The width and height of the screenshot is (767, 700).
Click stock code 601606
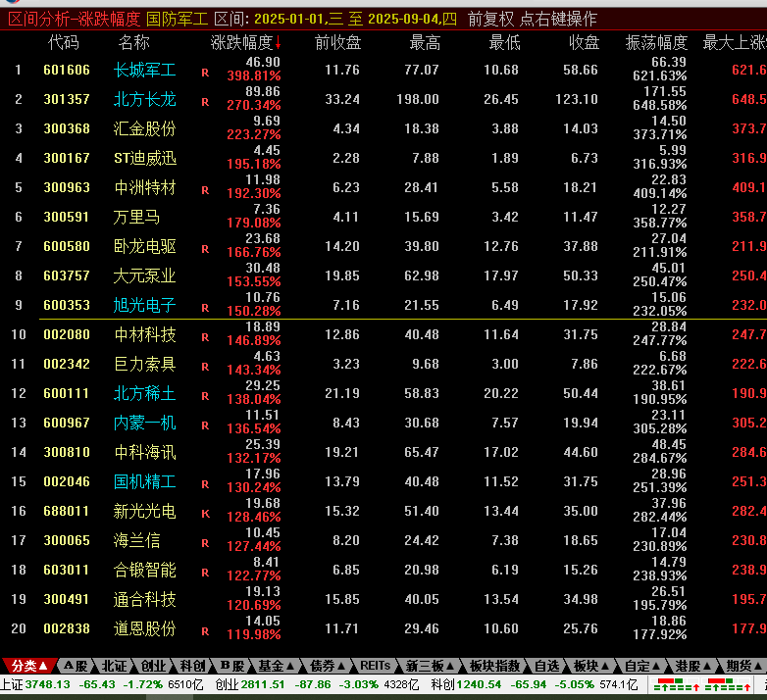coord(67,70)
